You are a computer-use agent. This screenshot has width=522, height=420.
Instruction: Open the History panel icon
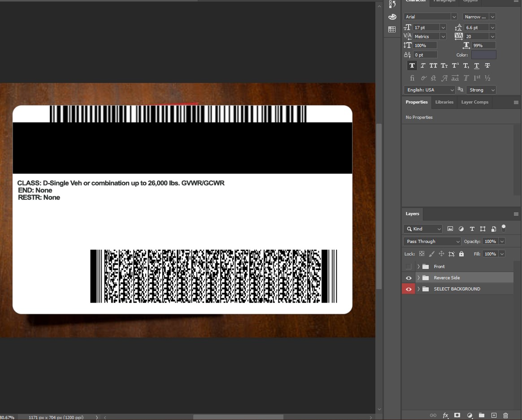(x=392, y=4)
